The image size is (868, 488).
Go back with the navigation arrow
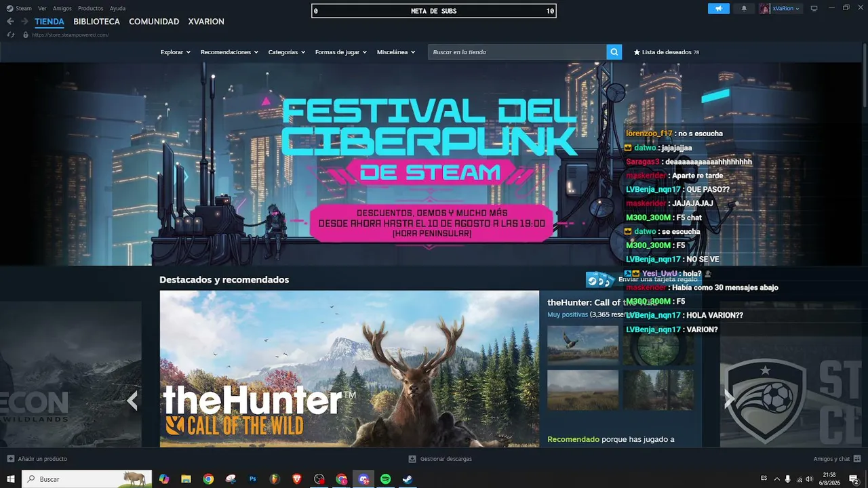tap(10, 22)
